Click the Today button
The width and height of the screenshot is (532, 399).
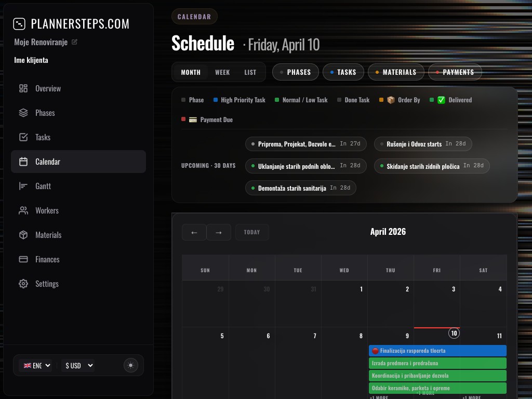(252, 232)
